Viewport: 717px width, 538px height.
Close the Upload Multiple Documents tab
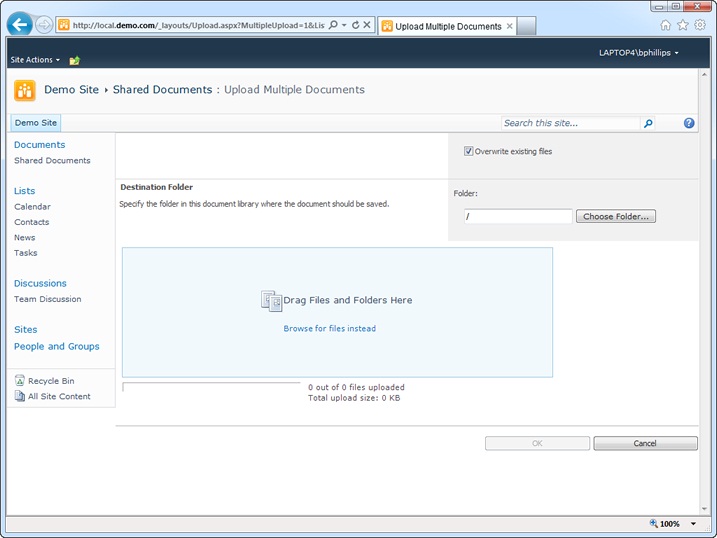pyautogui.click(x=509, y=26)
